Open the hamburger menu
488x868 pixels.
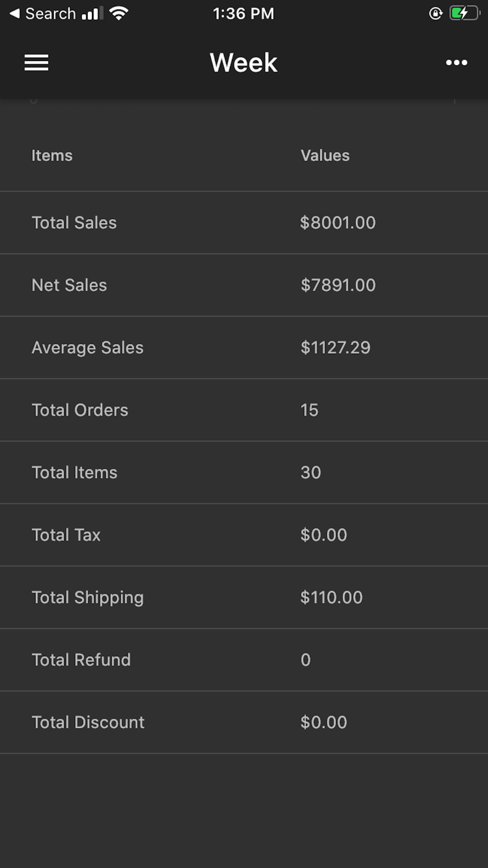click(x=37, y=62)
